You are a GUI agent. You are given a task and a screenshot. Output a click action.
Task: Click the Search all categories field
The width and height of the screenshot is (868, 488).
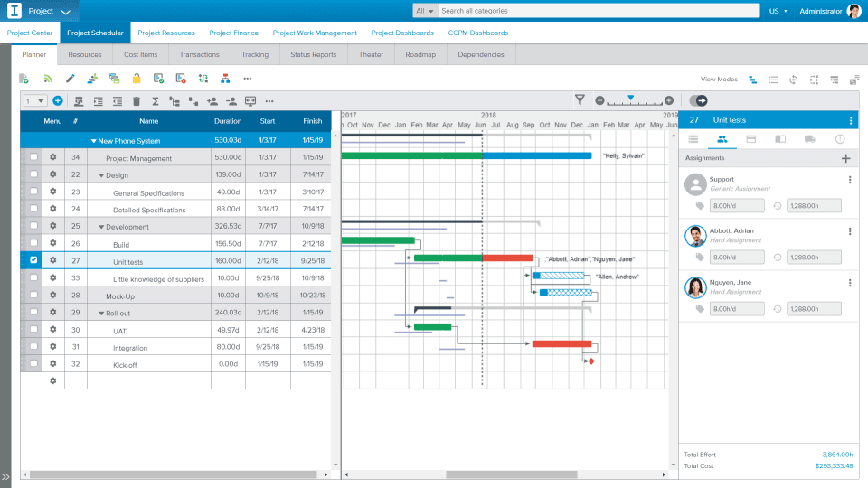599,11
